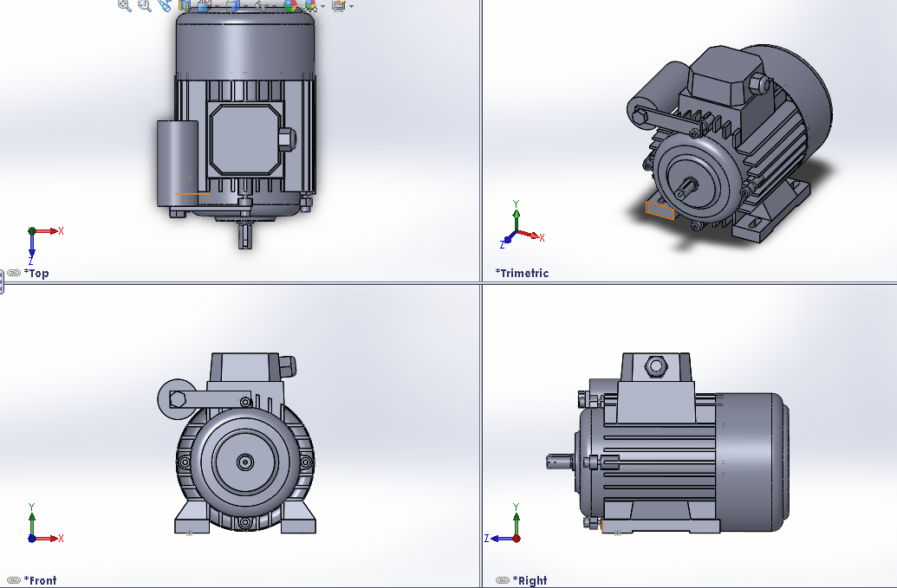Click the link icon beside *Front label
The height and width of the screenshot is (588, 897).
(14, 580)
